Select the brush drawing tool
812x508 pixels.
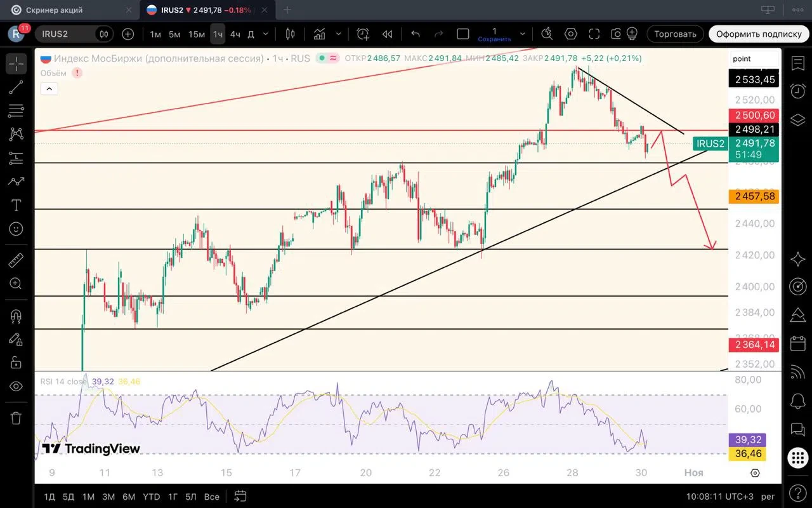click(x=16, y=182)
